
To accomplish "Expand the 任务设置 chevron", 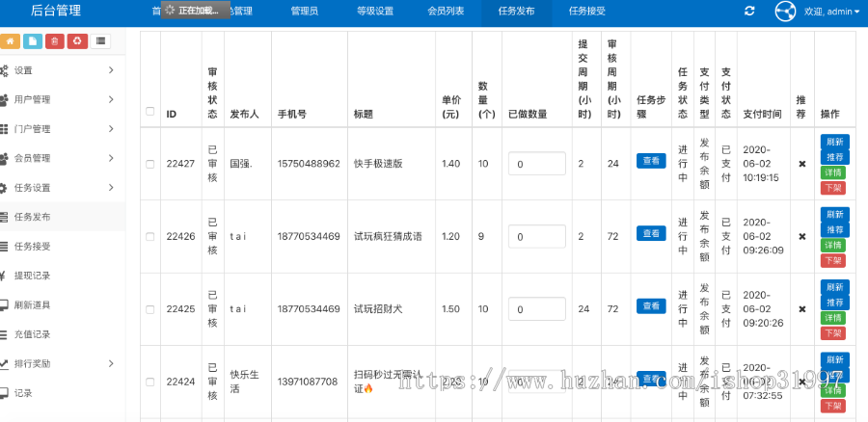I will (111, 188).
